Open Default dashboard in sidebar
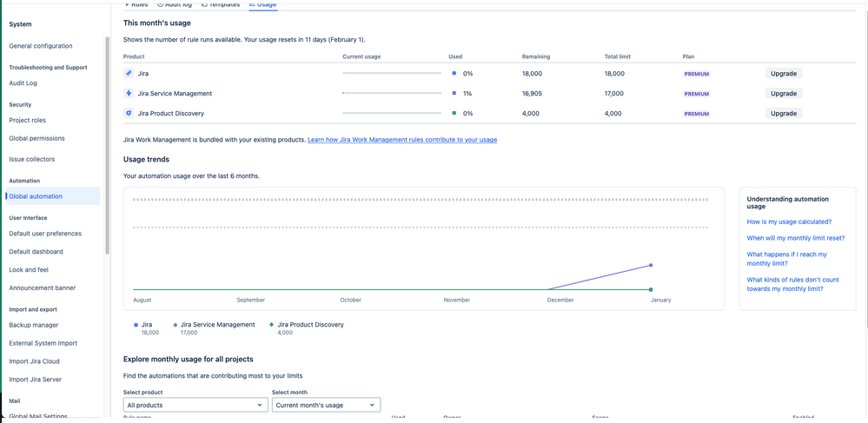The height and width of the screenshot is (423, 868). pyautogui.click(x=36, y=251)
